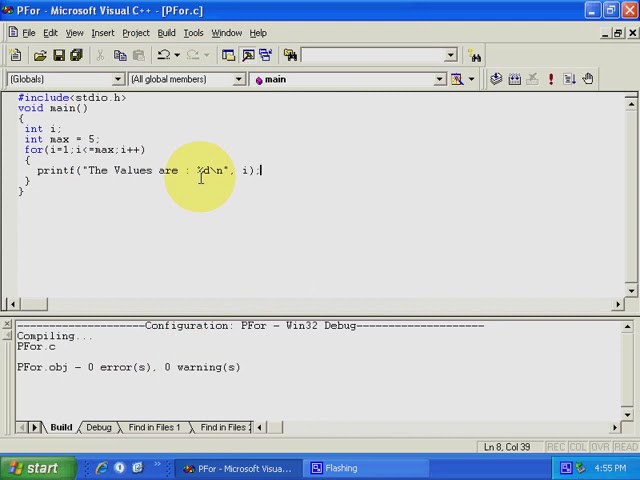This screenshot has width=640, height=480.
Task: Open the main function members dropdown
Action: pos(440,79)
